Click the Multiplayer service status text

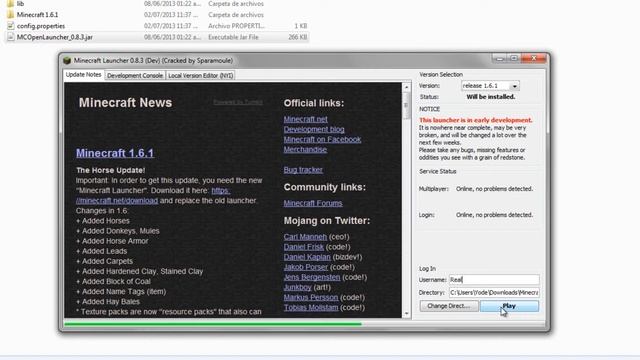click(x=494, y=189)
